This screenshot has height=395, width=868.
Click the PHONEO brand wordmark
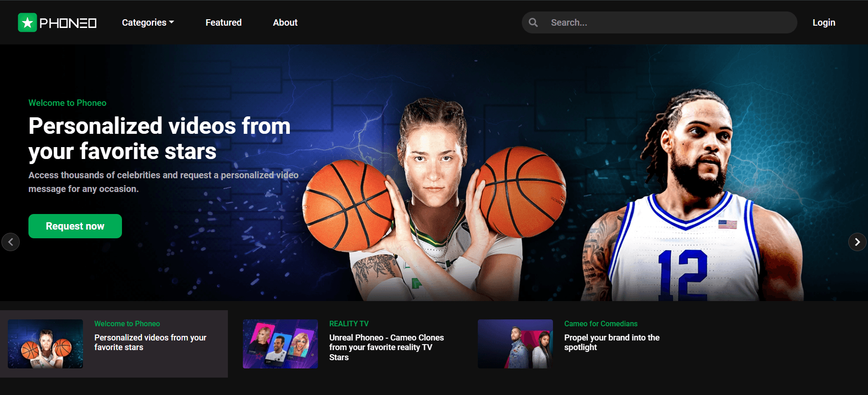(68, 23)
